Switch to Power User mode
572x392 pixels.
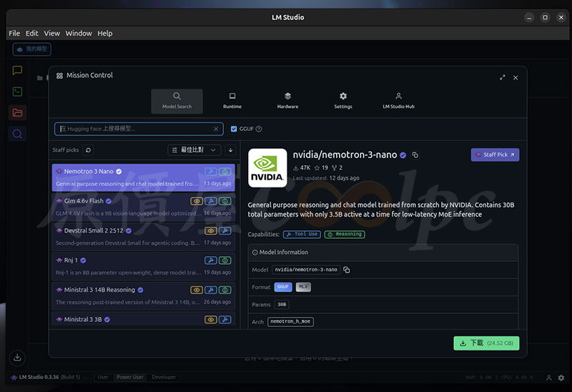(x=129, y=377)
